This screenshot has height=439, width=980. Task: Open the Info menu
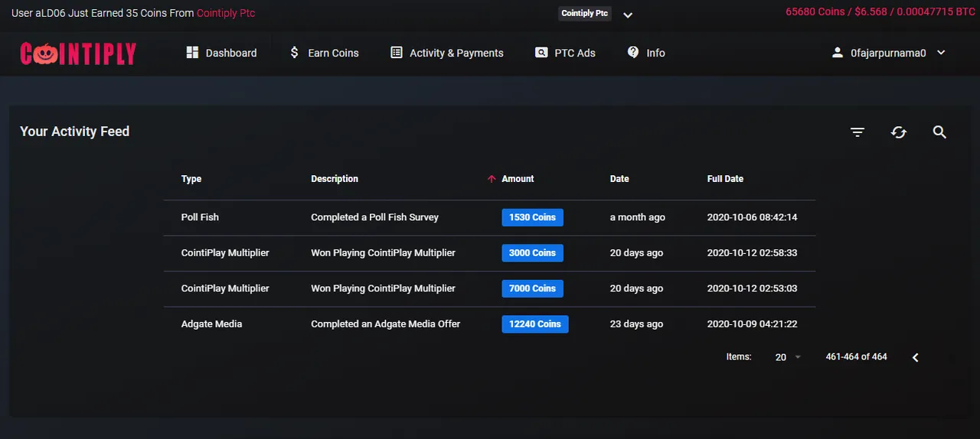tap(646, 53)
